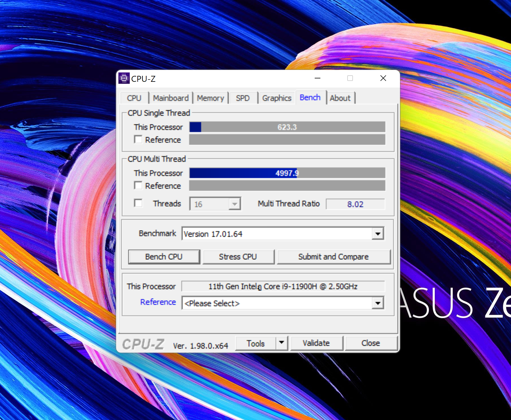Click the CPU-Z logo text at bottom
The width and height of the screenshot is (511, 420).
[x=143, y=344]
